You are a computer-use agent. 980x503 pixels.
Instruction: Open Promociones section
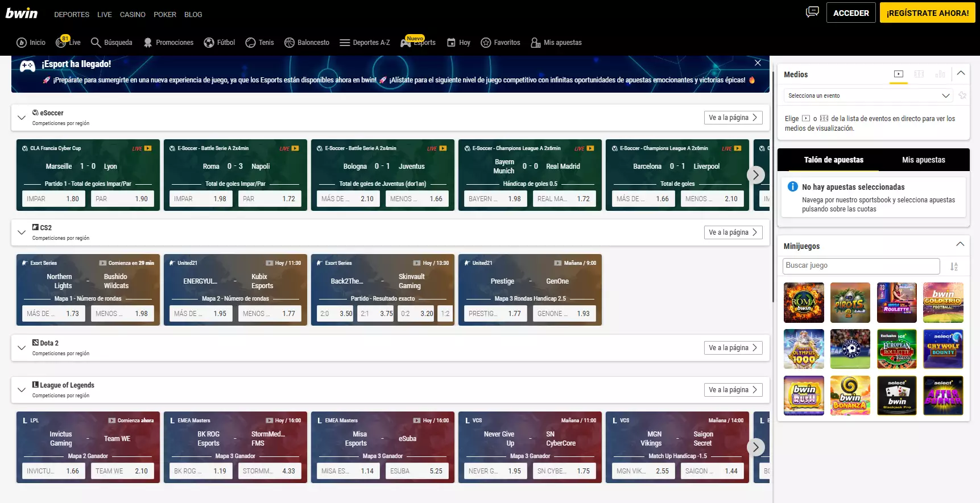coord(168,43)
